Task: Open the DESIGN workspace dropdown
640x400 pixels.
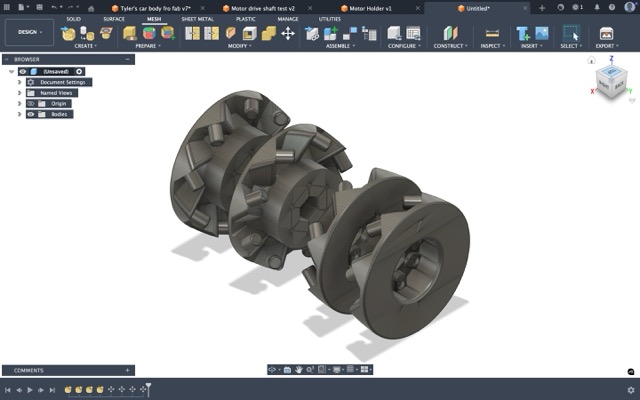Action: point(29,32)
